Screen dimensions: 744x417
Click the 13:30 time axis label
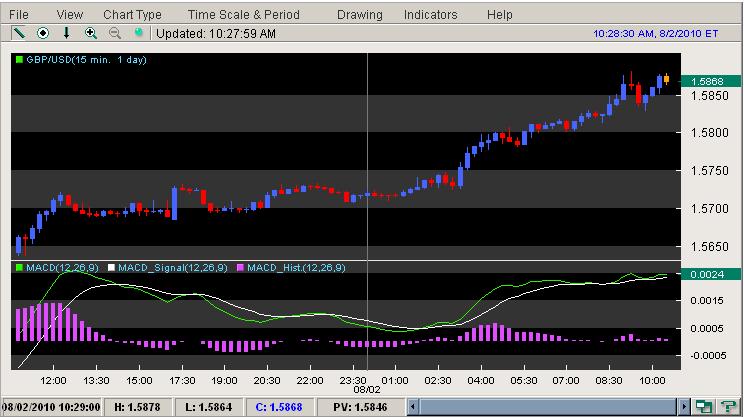(96, 381)
